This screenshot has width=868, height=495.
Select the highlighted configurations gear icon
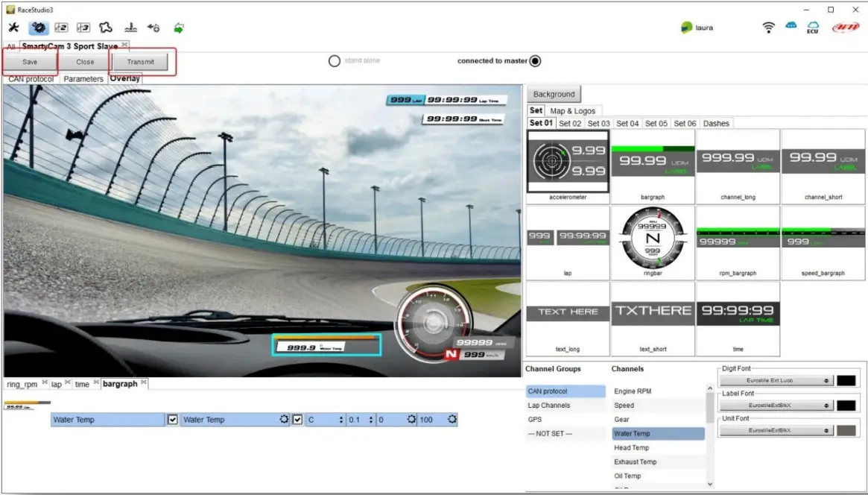point(37,28)
